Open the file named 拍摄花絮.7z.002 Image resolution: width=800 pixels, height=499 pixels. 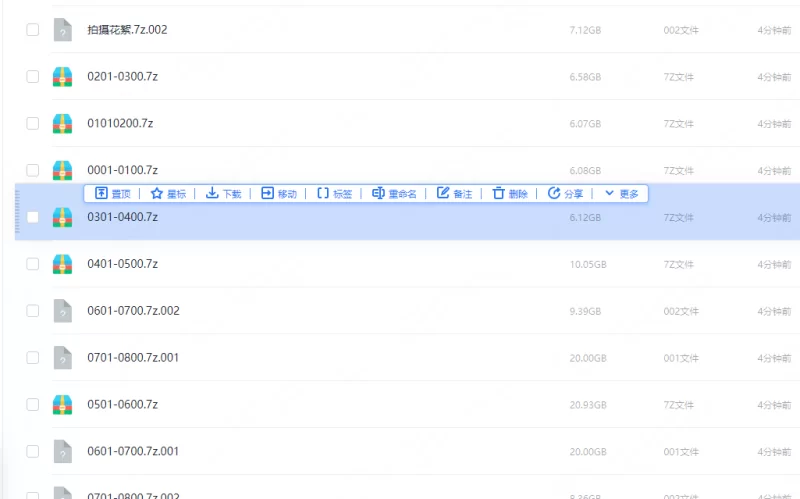(127, 30)
